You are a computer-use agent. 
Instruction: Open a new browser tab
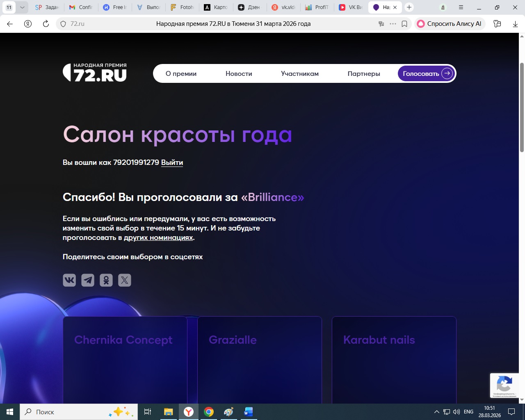click(409, 7)
